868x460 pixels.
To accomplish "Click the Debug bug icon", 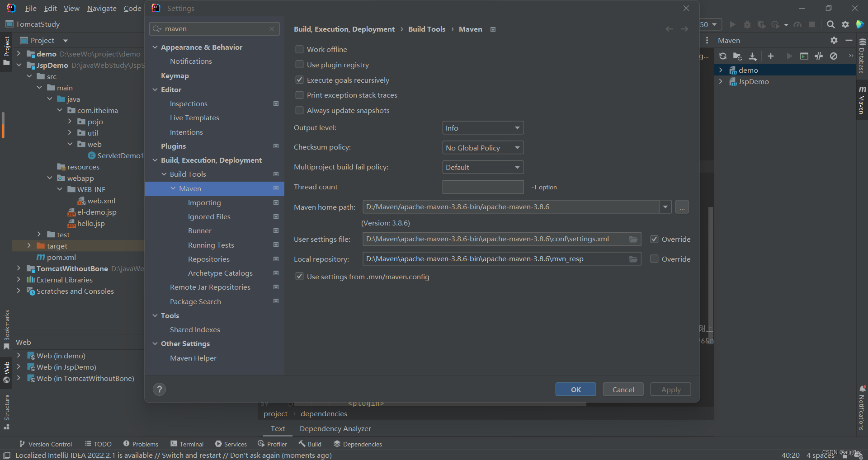I will point(747,24).
